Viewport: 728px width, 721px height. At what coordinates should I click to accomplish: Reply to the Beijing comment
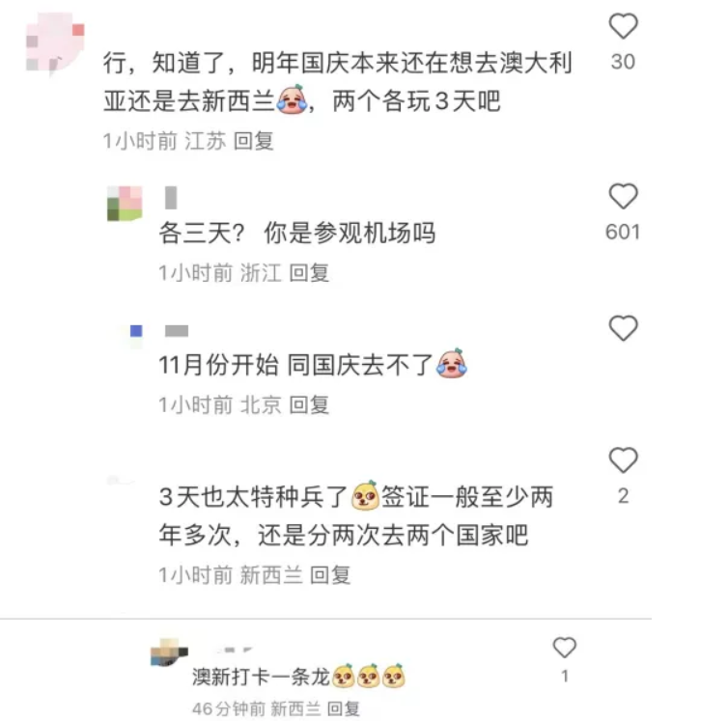[x=309, y=404]
